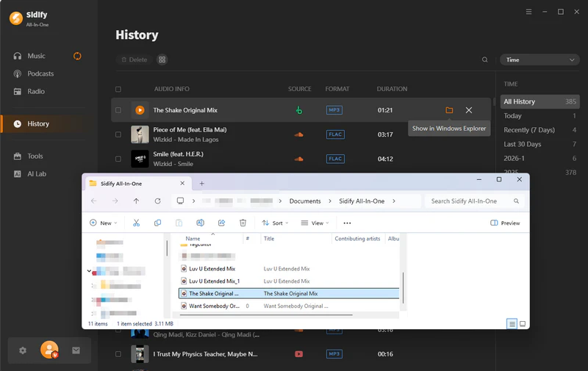Check the box for Smile (feat. H.E.R.)

click(118, 159)
